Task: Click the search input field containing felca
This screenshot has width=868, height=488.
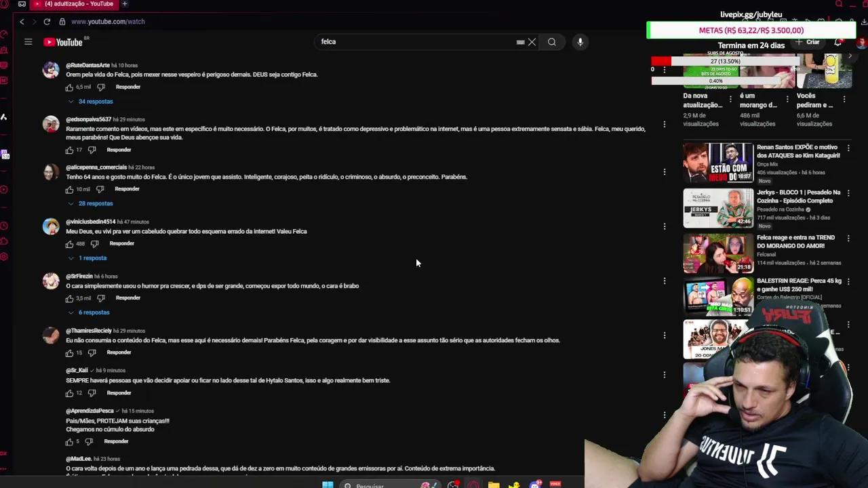Action: (417, 42)
